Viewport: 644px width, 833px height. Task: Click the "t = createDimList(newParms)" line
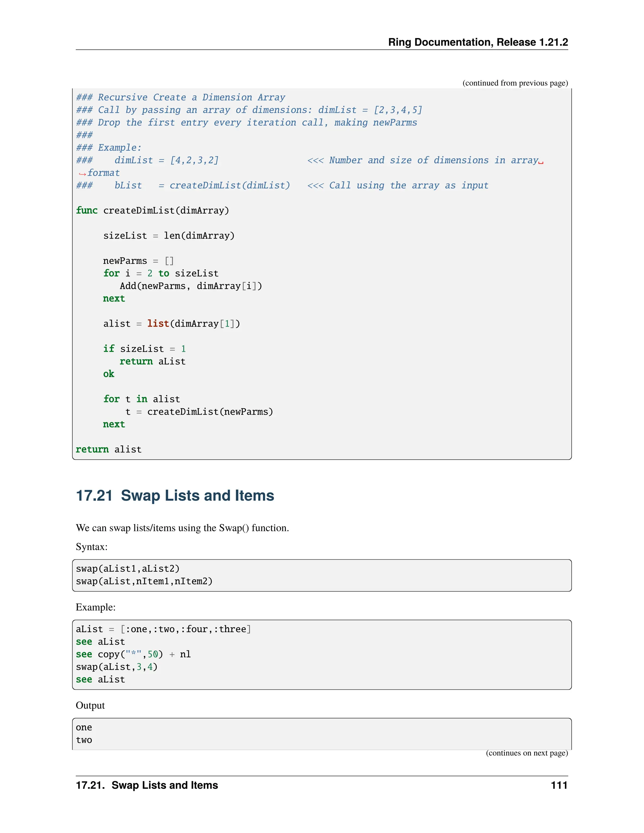199,411
